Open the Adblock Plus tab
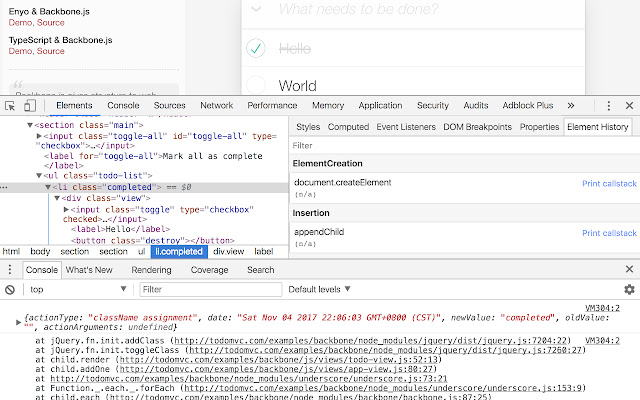The width and height of the screenshot is (640, 400). tap(528, 106)
